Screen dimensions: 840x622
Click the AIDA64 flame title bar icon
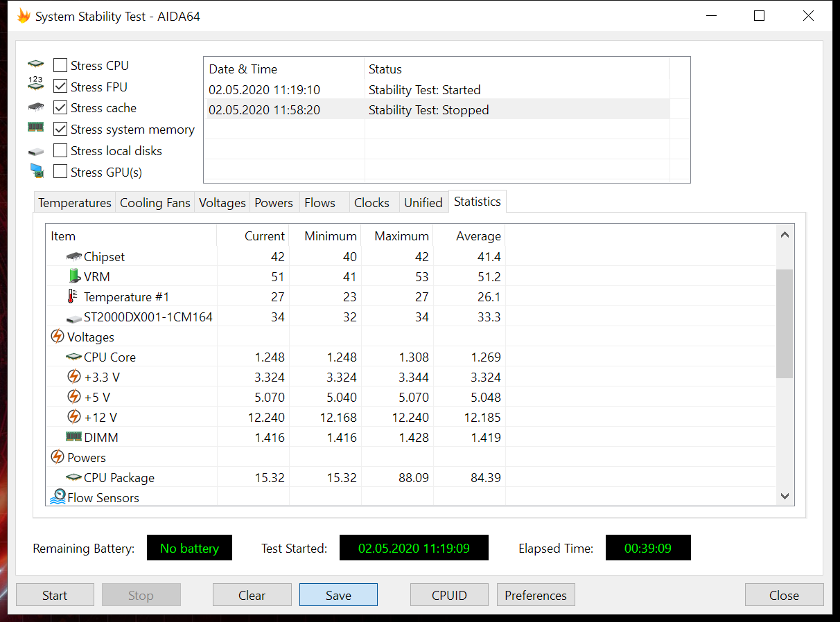coord(24,16)
